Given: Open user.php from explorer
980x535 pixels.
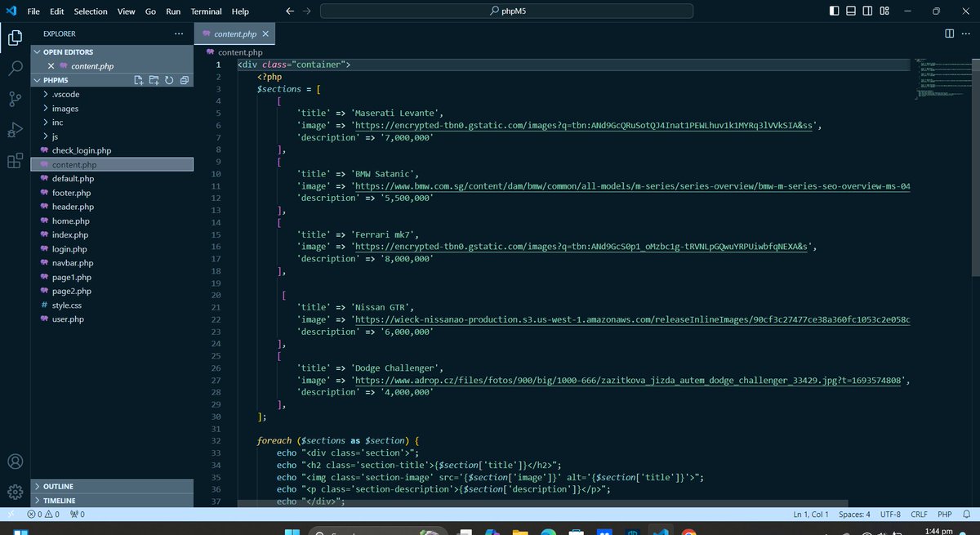Looking at the screenshot, I should coord(112,319).
